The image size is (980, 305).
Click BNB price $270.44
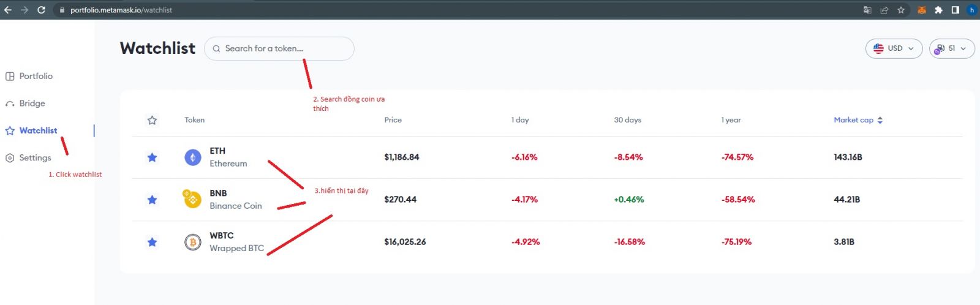pos(401,200)
